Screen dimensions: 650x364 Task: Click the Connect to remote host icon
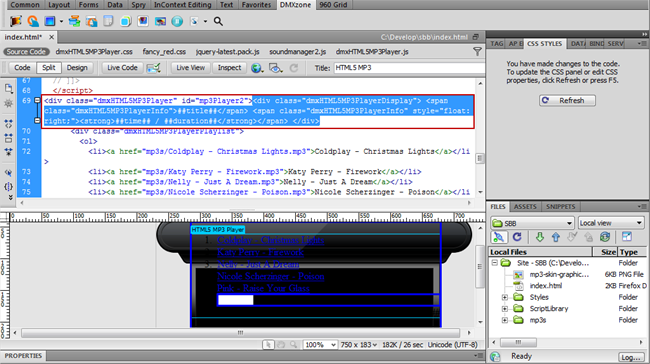pos(499,237)
